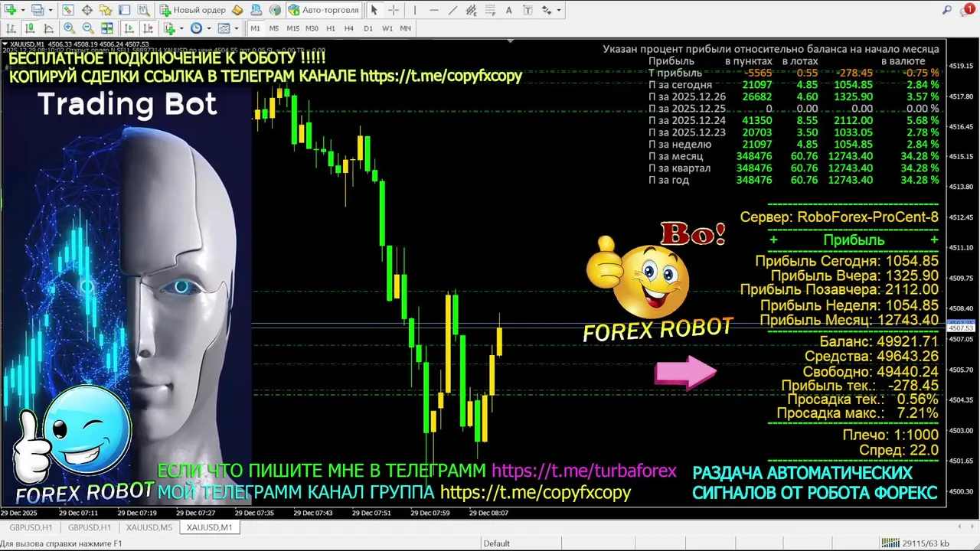Switch chart to candlesticks type

[x=30, y=28]
